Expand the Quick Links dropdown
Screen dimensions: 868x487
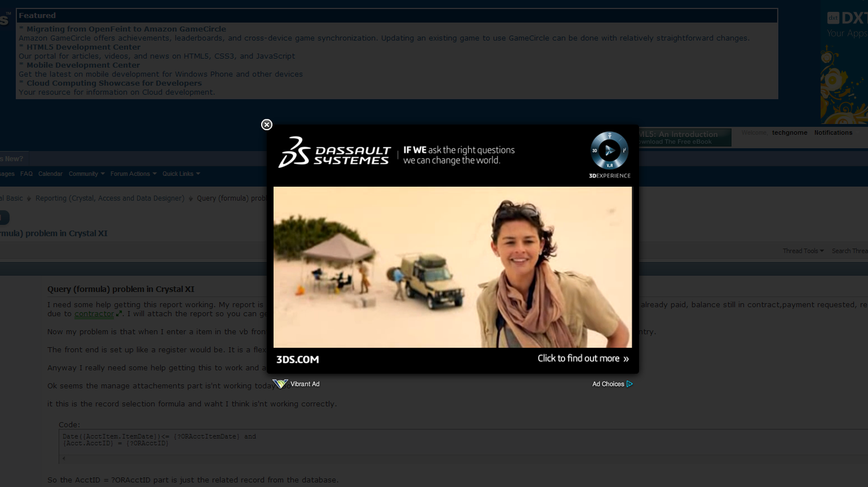[x=181, y=174]
